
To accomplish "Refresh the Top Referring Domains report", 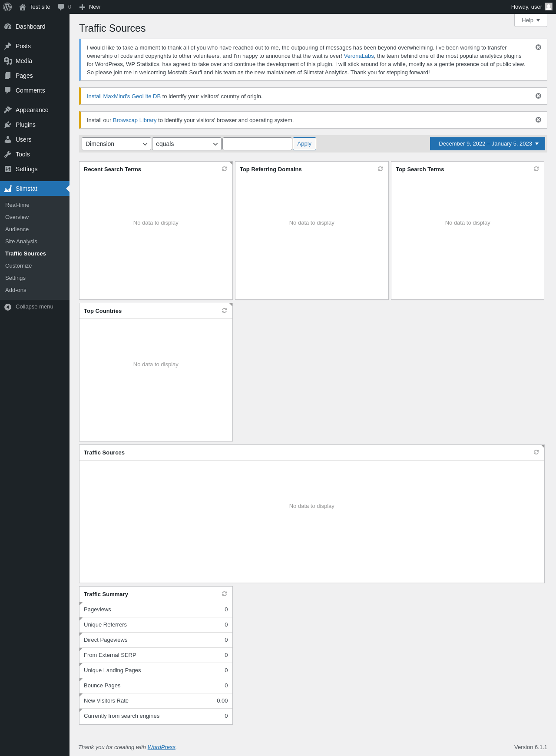I will 381,169.
